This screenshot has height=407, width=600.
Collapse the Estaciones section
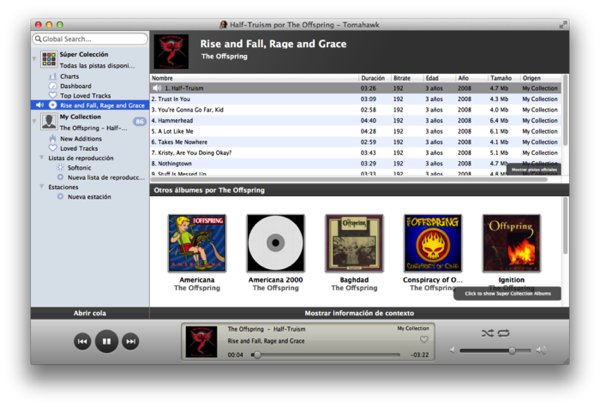click(x=42, y=186)
